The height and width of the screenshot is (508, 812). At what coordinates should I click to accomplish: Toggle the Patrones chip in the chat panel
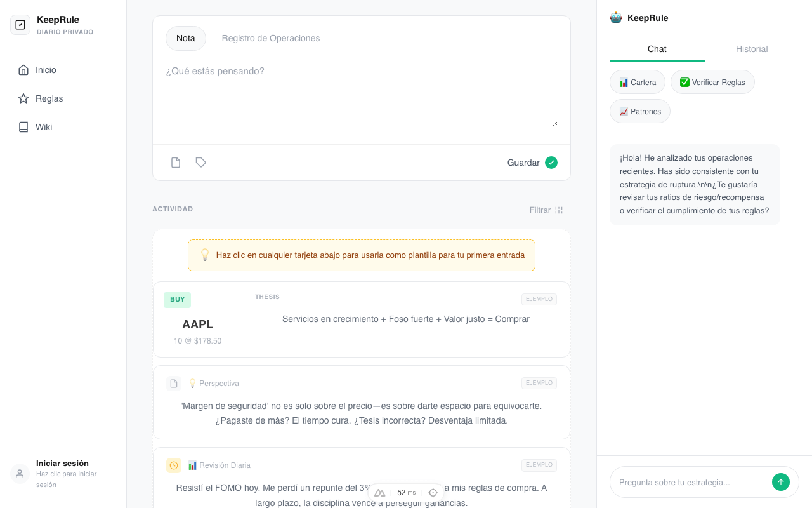[x=639, y=111]
